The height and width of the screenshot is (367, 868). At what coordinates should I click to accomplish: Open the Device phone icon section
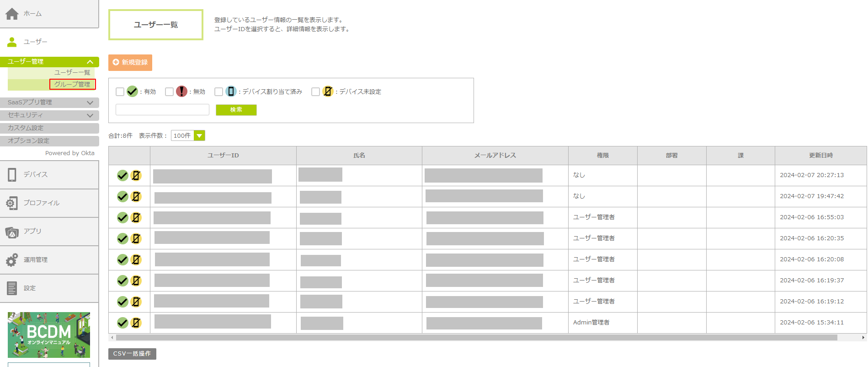(12, 175)
